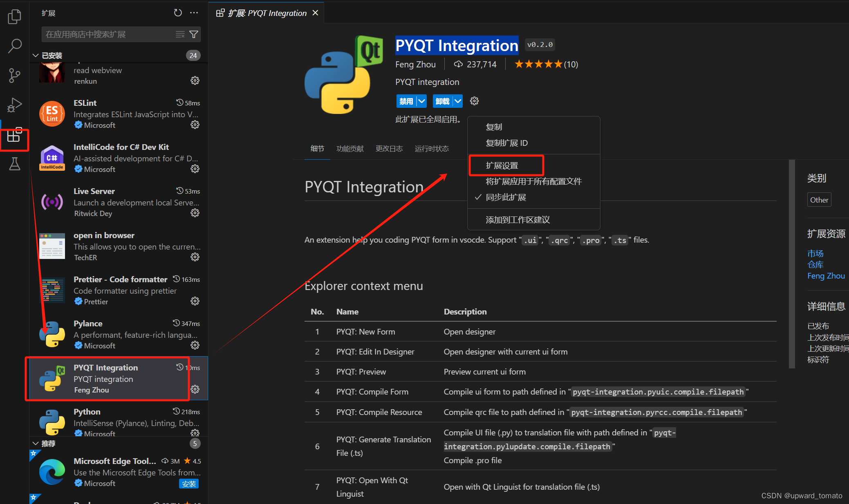The height and width of the screenshot is (504, 849).
Task: Select Live Server extension entry
Action: [x=119, y=202]
